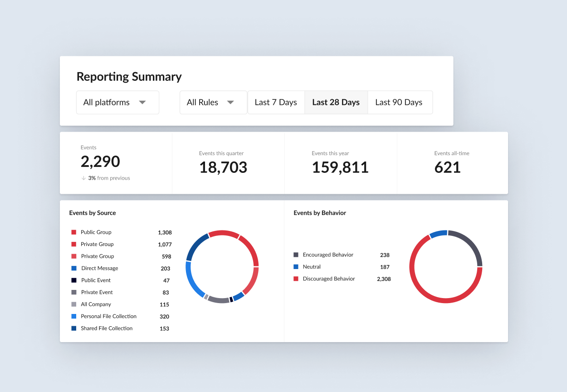
Task: Select the Last 28 Days tab
Action: pos(336,103)
